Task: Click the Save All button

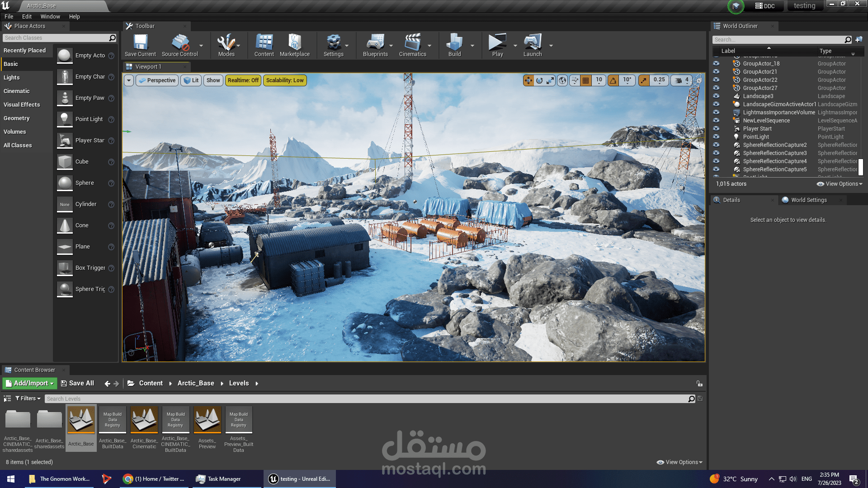Action: click(x=77, y=383)
